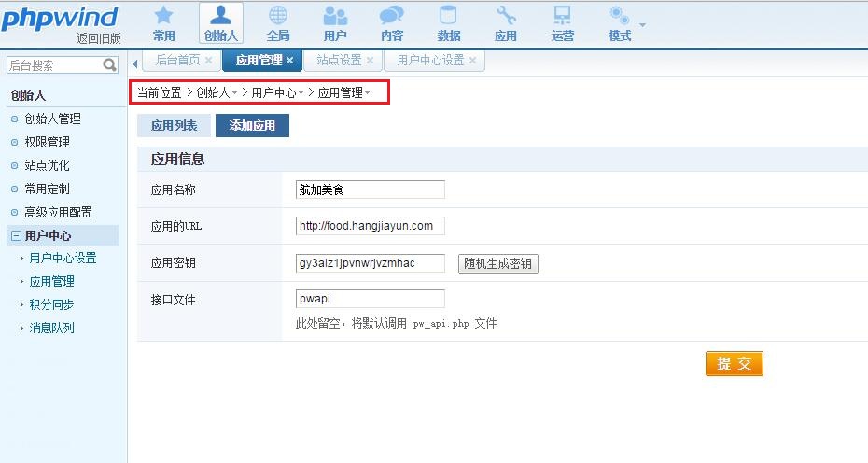Open 积分同步 in sidebar
868x463 pixels.
pyautogui.click(x=51, y=304)
